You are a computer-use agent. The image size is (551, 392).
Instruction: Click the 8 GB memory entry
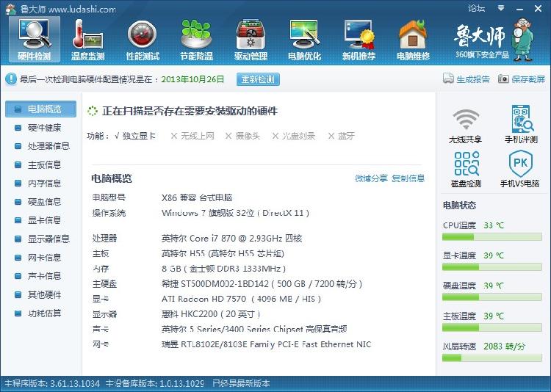pos(223,269)
